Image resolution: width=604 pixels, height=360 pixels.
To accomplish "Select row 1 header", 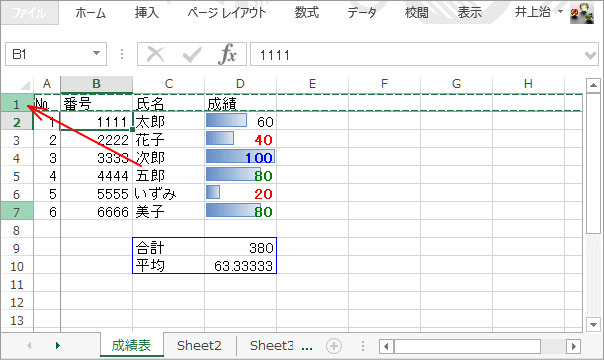I will [x=17, y=103].
